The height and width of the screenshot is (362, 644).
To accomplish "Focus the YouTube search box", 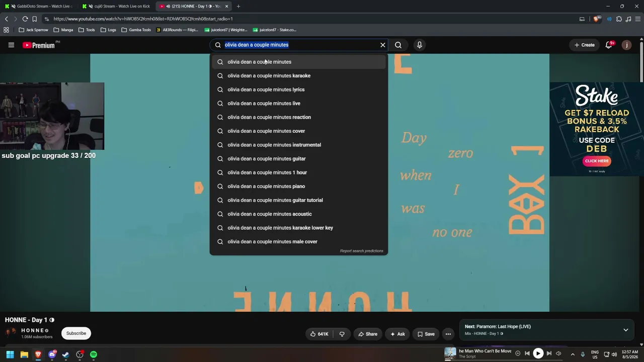I will (299, 45).
